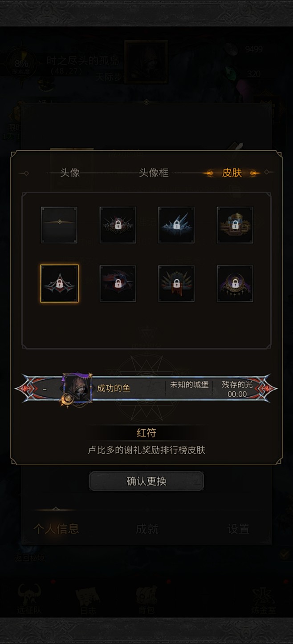
Task: Open the 个人信息 tab
Action: click(56, 528)
